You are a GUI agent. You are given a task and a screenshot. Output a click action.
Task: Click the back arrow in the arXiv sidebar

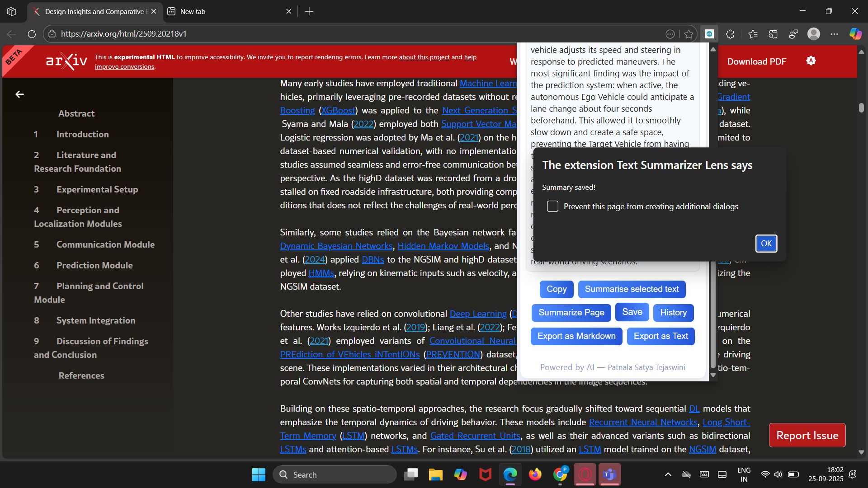pos(19,94)
